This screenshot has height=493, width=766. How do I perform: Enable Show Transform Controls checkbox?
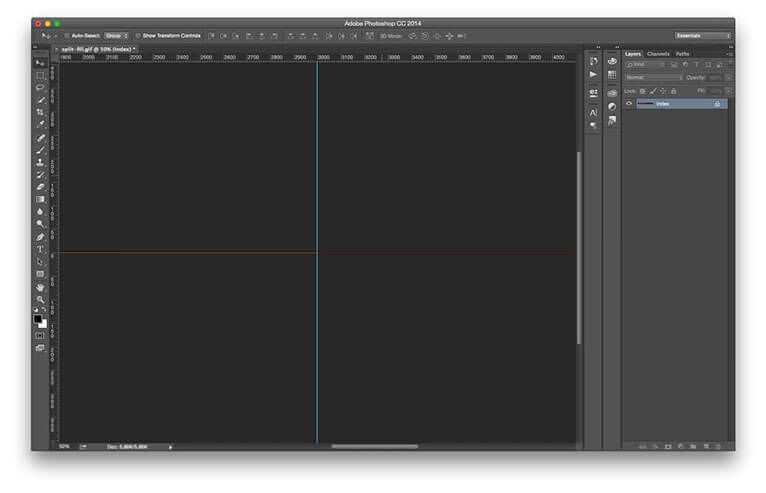138,36
